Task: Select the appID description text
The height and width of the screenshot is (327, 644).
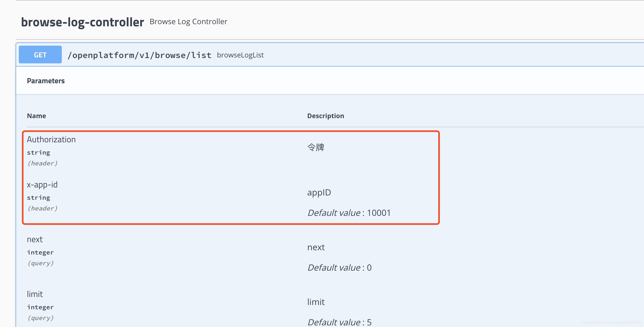Action: [319, 192]
